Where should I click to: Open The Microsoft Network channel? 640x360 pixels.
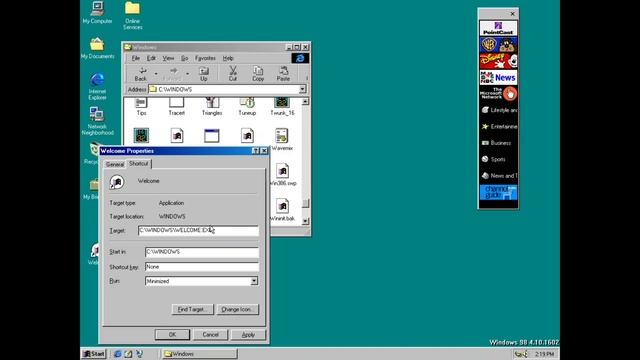[498, 93]
